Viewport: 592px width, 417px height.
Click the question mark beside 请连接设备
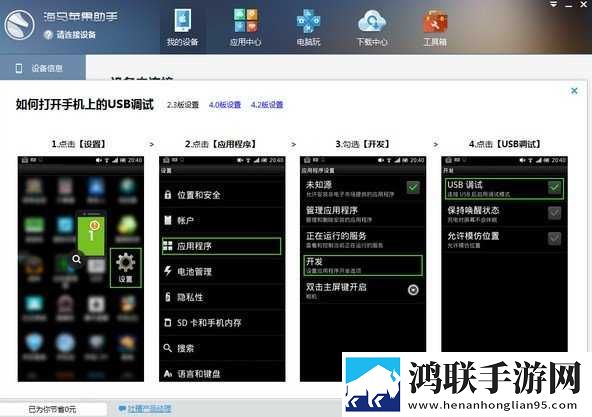(48, 35)
